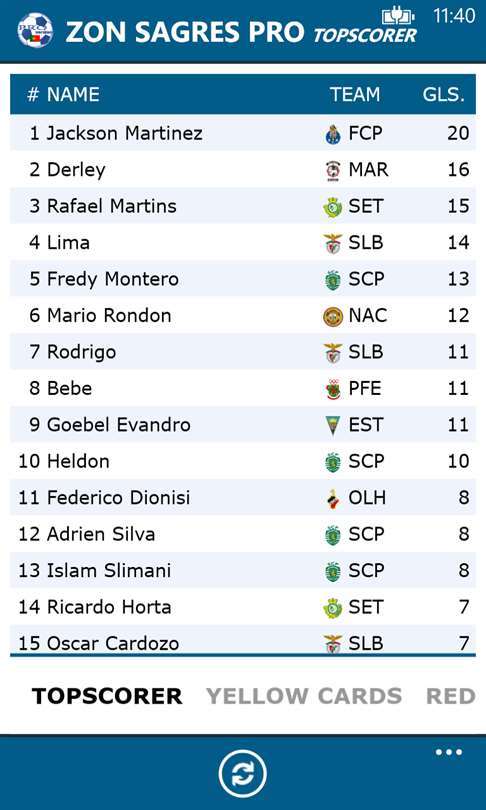Select the GLS. column header
The image size is (486, 810).
pos(443,95)
